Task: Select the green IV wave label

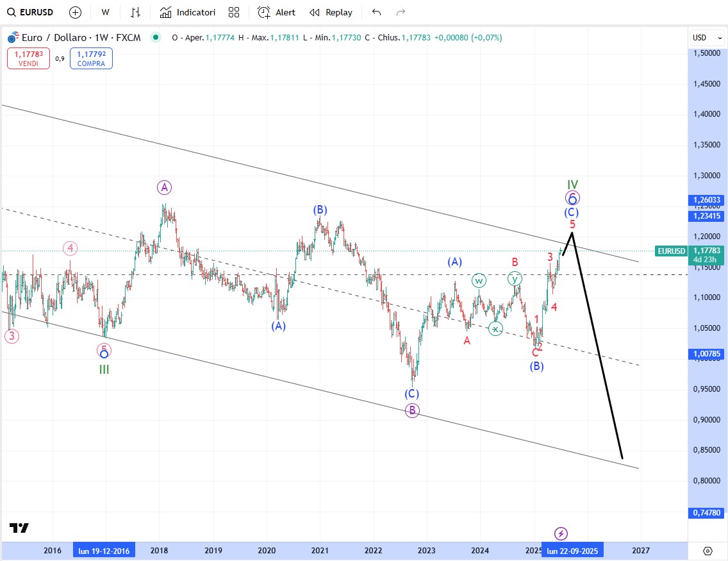Action: (572, 185)
